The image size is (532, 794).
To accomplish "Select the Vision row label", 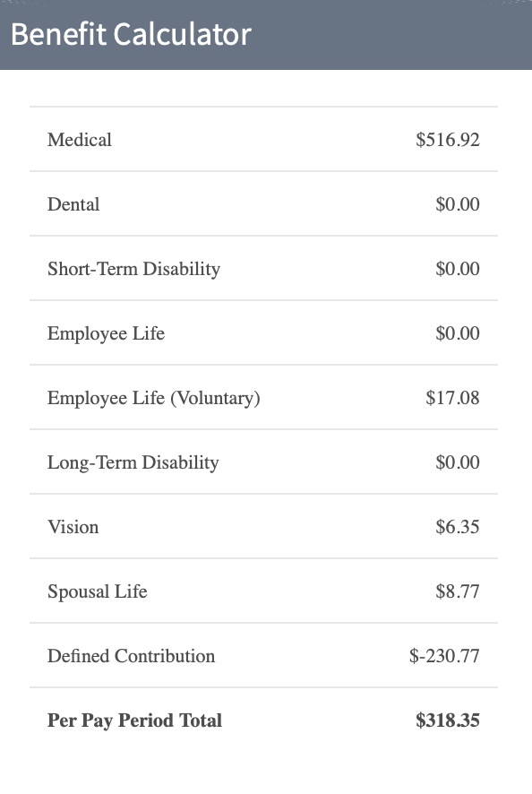I will click(x=73, y=527).
